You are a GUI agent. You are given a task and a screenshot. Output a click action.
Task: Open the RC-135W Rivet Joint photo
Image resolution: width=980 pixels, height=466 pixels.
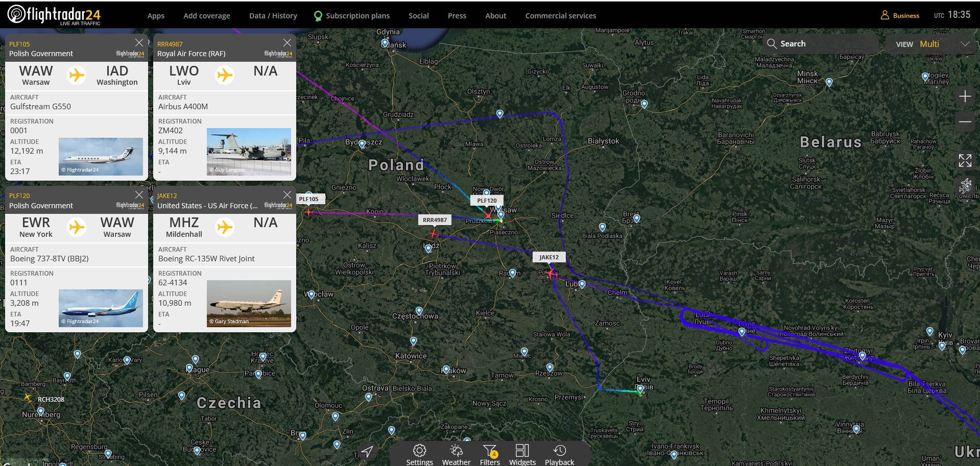pos(249,304)
